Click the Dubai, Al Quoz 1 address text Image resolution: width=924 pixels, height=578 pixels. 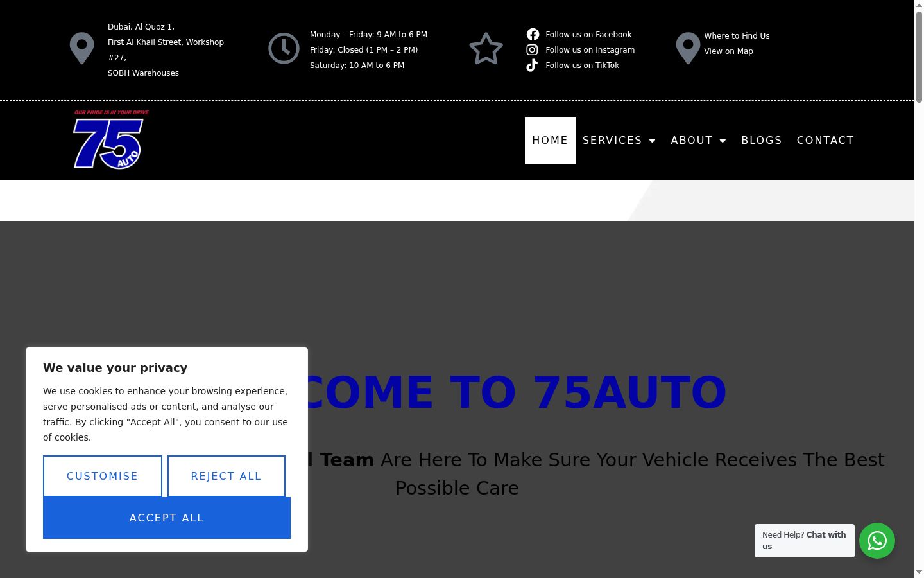[141, 26]
